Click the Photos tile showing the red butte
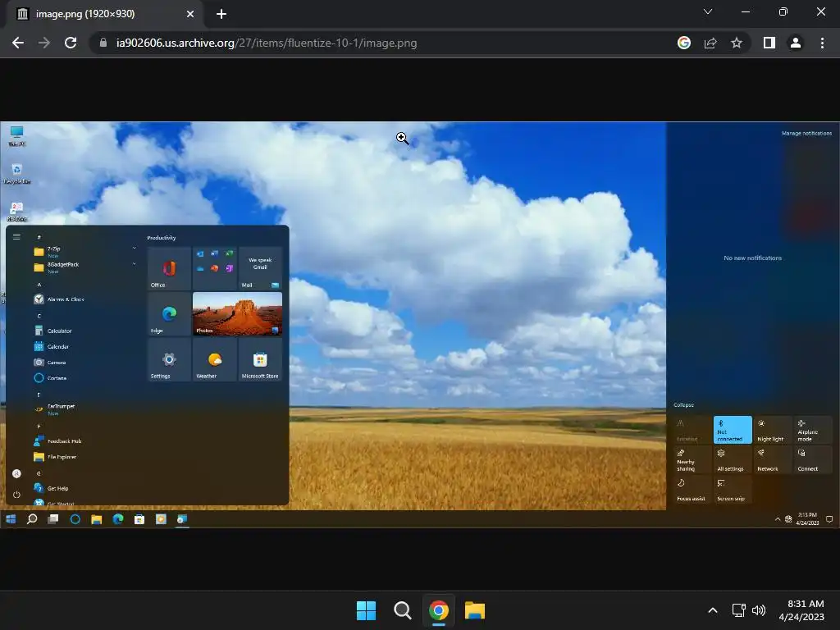This screenshot has width=840, height=630. click(x=237, y=314)
